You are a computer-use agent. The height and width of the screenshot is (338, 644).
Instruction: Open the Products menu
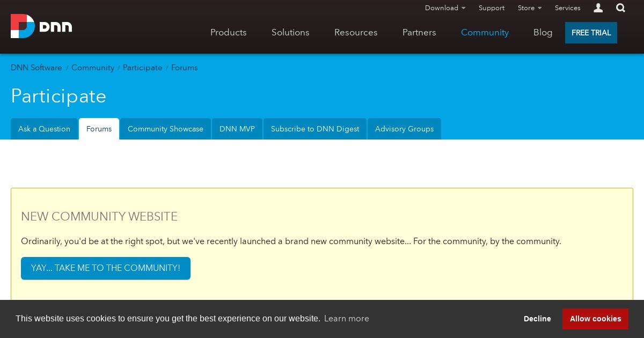pos(229,33)
